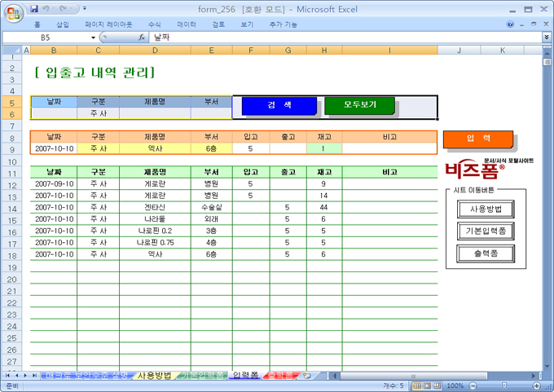Expand the formula bar with chevron

[x=546, y=37]
